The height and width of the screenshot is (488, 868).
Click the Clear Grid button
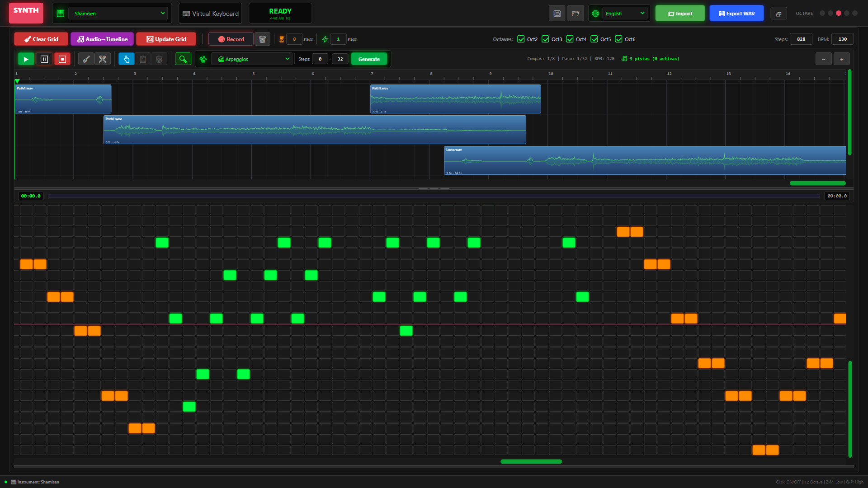click(41, 39)
